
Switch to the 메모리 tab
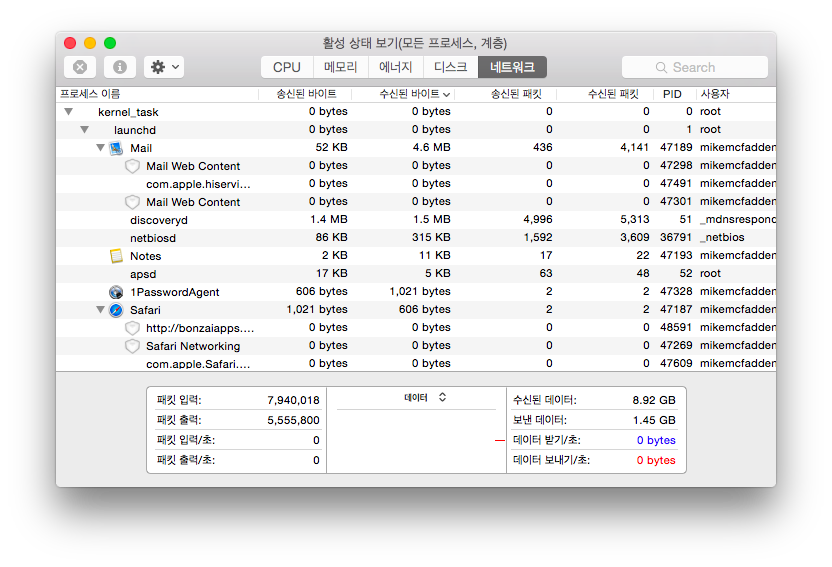pyautogui.click(x=341, y=67)
